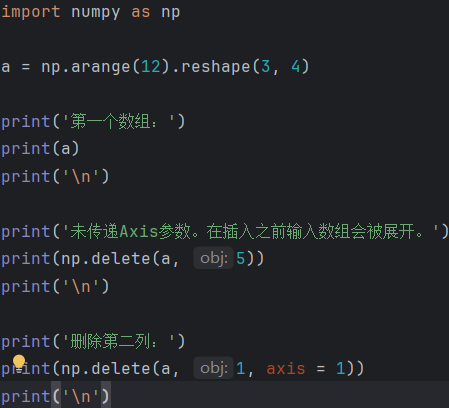Click the number 4 in reshape
Viewport: 449px width, 408px height.
click(x=296, y=67)
